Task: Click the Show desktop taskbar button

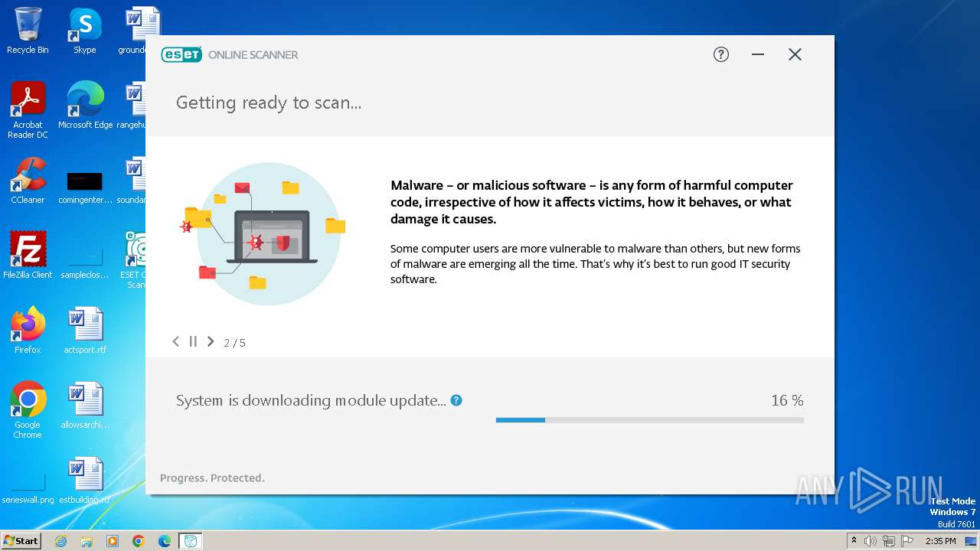Action: (x=971, y=541)
